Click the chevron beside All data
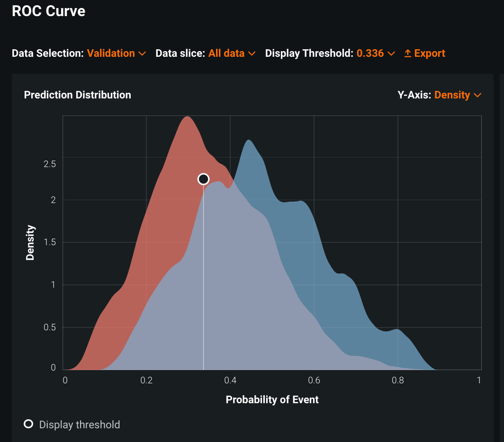Screen dimensions: 504x442 [x=252, y=53]
